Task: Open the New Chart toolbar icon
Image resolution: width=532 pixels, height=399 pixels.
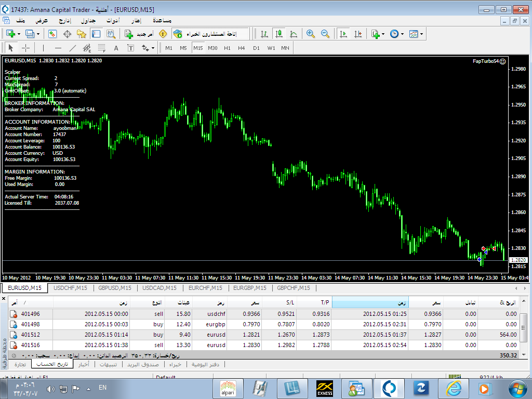Action: click(x=10, y=34)
